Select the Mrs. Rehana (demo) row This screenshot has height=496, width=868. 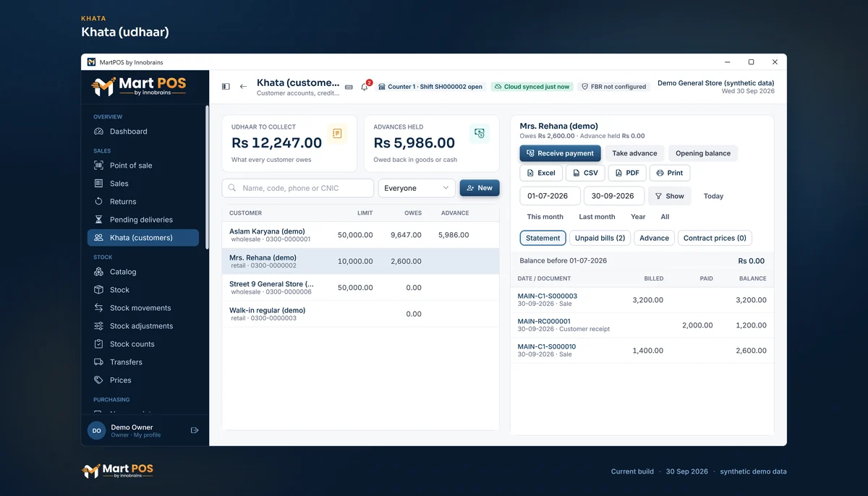point(360,261)
